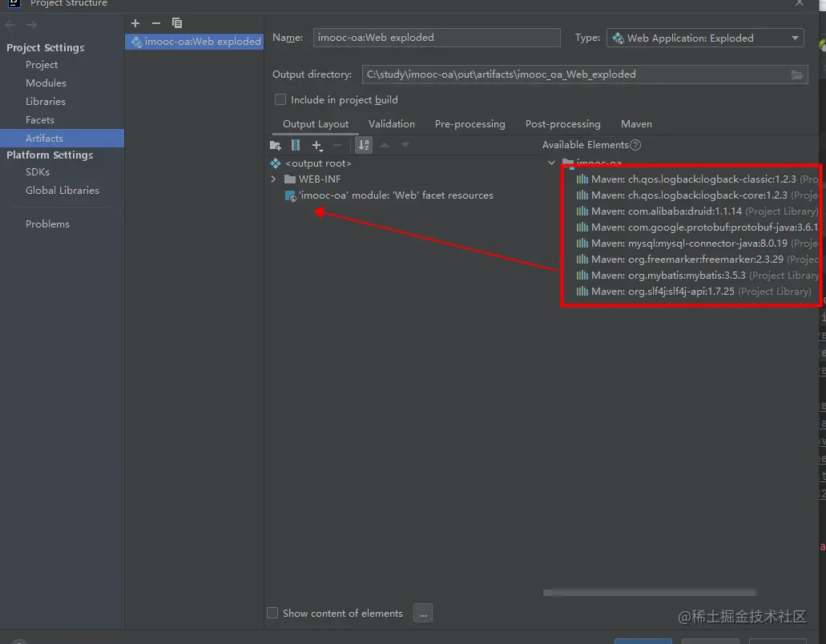
Task: Select 'imooc-oa' module Web facet resources
Action: (396, 195)
